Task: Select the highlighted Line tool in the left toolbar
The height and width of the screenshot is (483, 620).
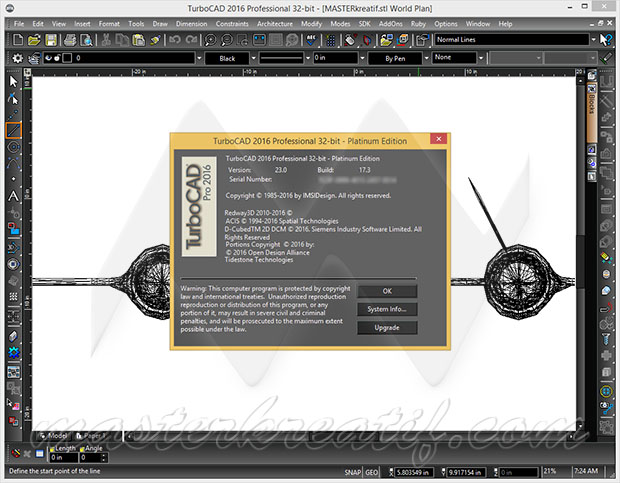Action: point(13,130)
